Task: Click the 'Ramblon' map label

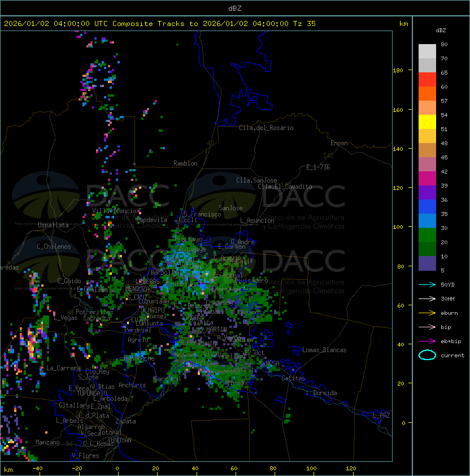Action: [x=185, y=163]
